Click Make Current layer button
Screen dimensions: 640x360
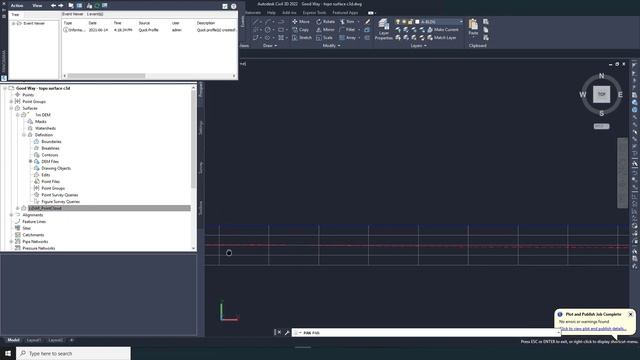(442, 30)
